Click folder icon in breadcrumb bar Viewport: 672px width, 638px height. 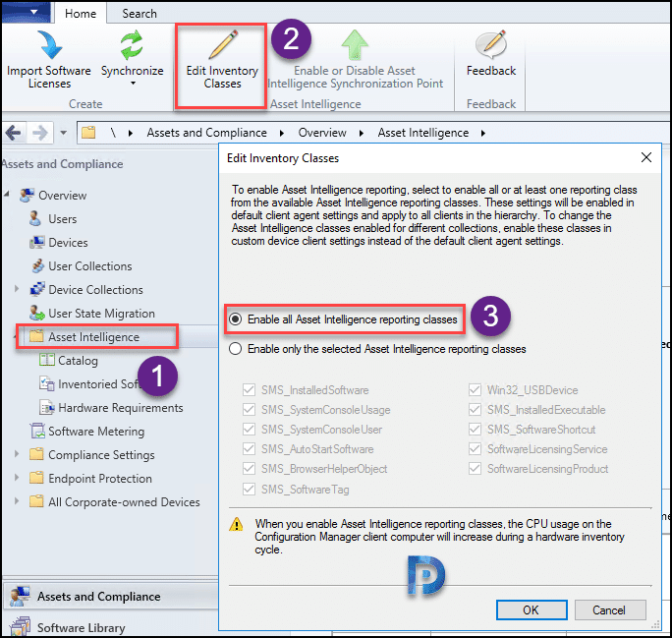point(88,133)
